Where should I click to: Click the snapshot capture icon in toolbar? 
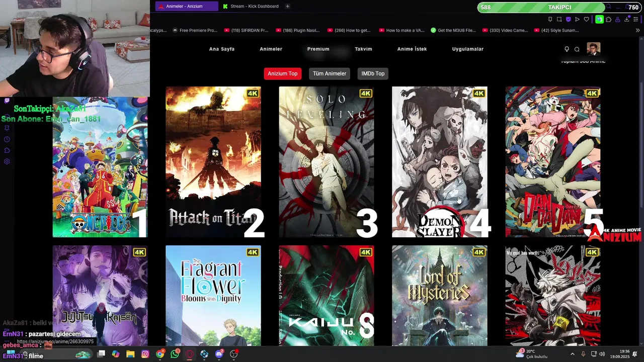pos(559,19)
